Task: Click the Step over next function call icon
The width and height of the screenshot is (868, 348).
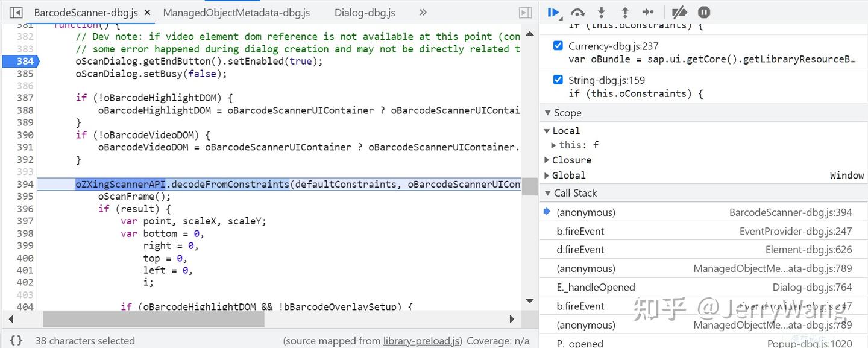Action: coord(577,12)
